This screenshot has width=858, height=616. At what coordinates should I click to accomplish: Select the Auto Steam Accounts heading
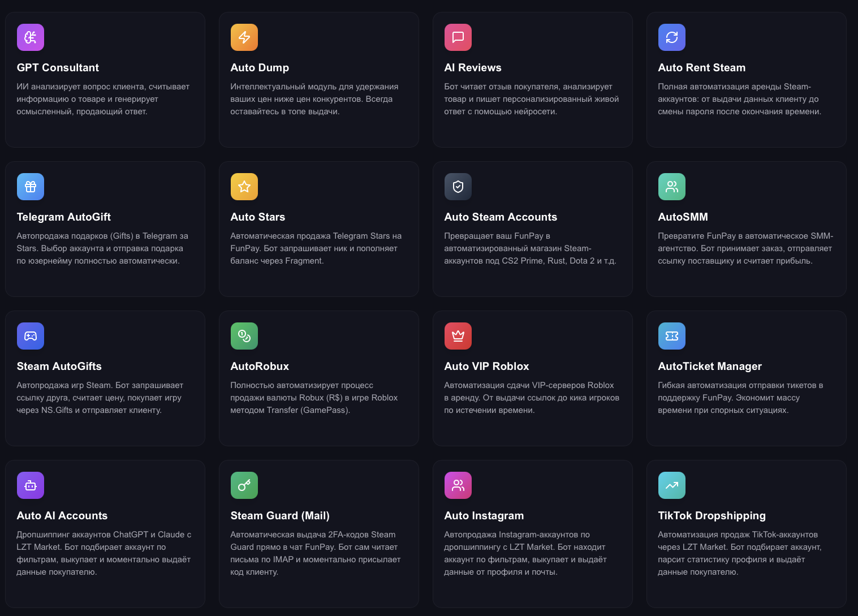[501, 217]
